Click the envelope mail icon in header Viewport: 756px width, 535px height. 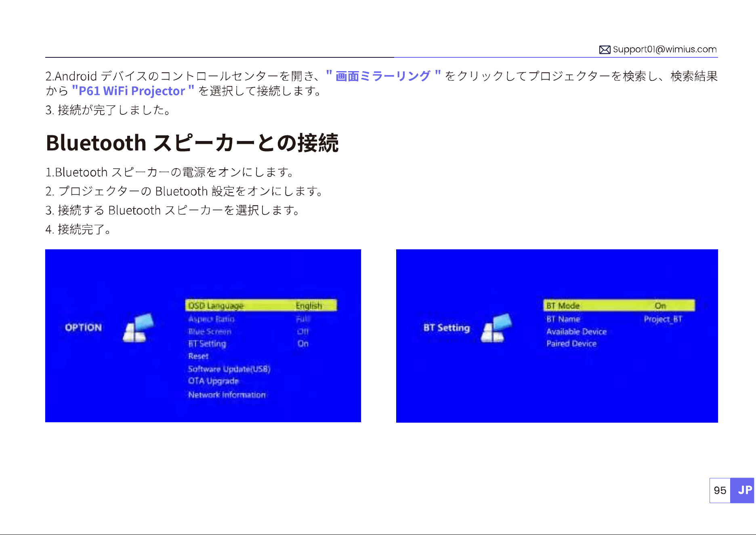point(605,50)
